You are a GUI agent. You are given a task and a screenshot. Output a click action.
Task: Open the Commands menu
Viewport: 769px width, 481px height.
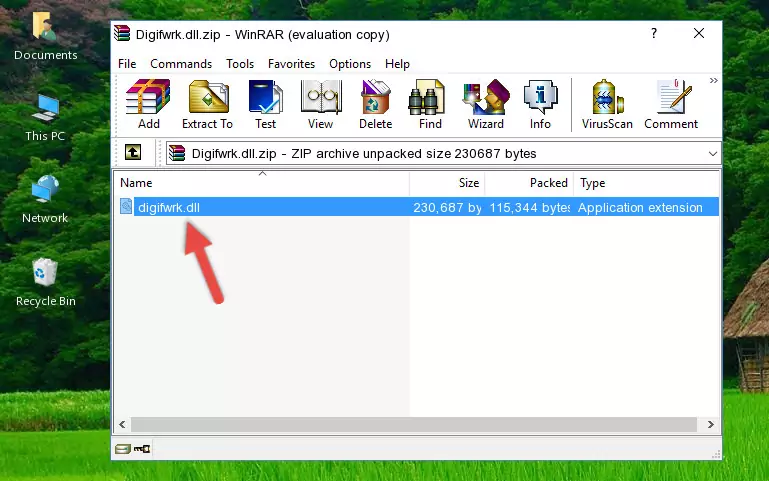pyautogui.click(x=181, y=64)
